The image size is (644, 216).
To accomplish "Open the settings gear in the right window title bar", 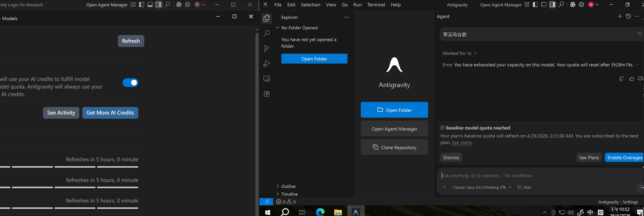I will 581,5.
